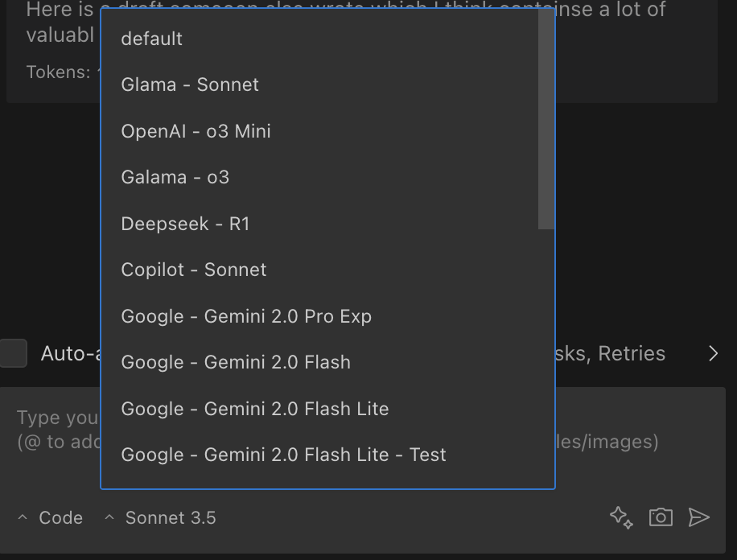Select Gemini 2.0 Flash Lite - Test

(283, 455)
